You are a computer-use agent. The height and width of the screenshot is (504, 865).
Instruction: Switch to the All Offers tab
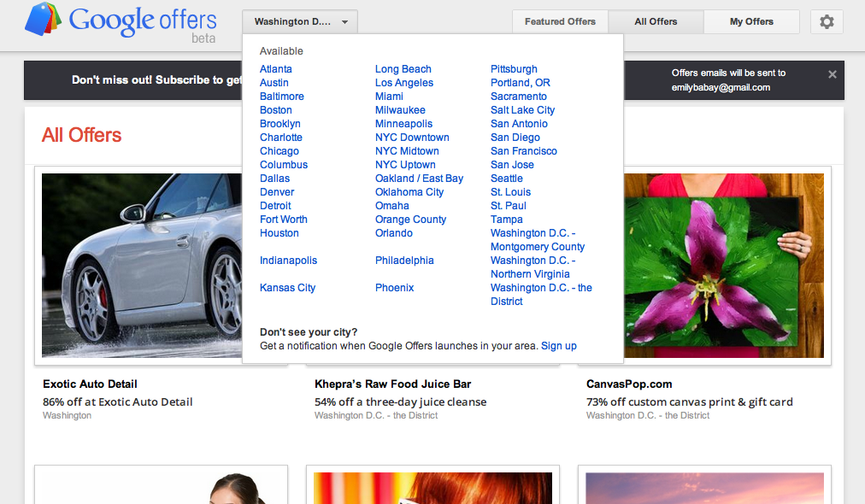coord(656,22)
